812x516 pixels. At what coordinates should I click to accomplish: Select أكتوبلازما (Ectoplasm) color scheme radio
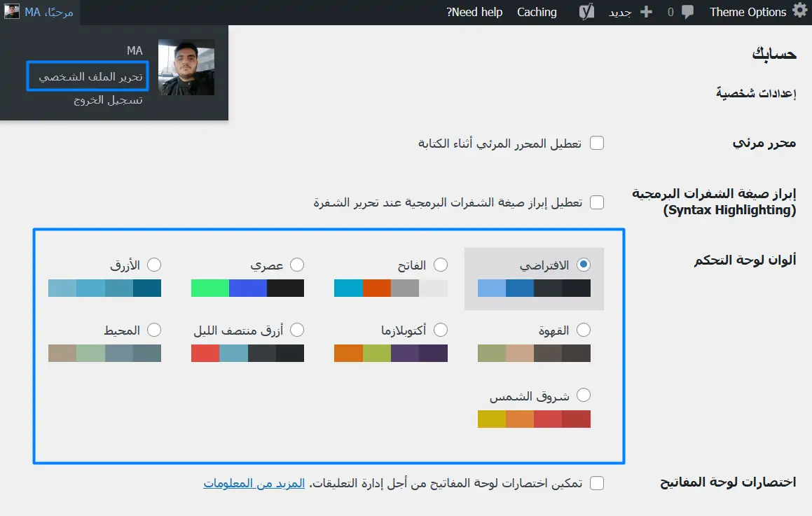tap(440, 330)
